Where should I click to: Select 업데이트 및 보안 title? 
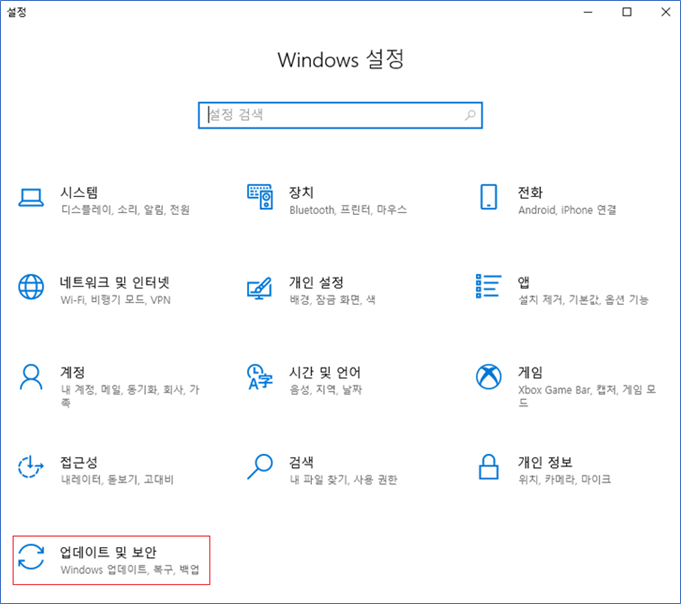click(x=108, y=552)
